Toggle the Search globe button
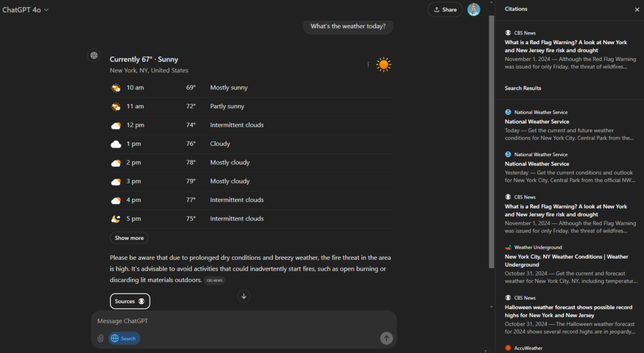The width and height of the screenshot is (644, 353). click(x=124, y=339)
